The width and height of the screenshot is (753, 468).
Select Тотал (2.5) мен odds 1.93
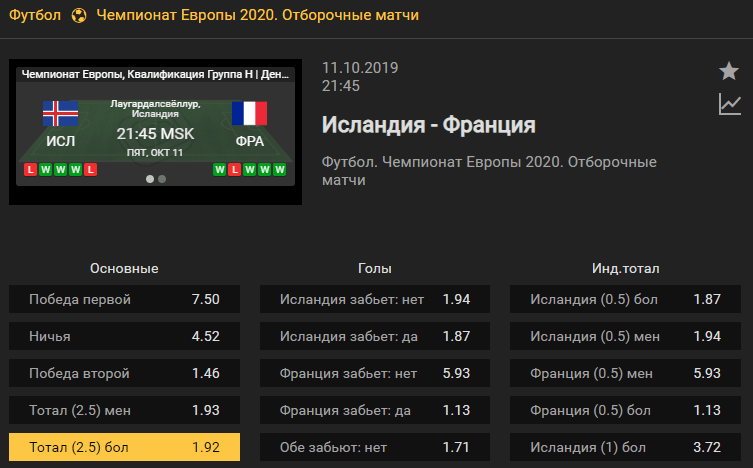(x=124, y=410)
